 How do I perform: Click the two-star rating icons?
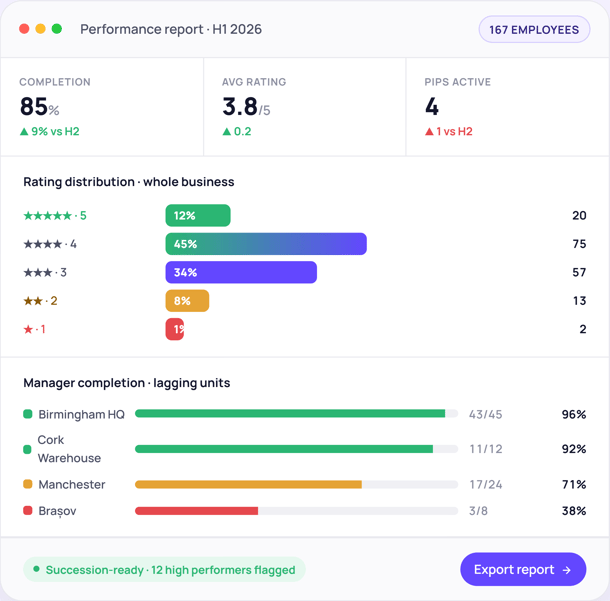33,301
